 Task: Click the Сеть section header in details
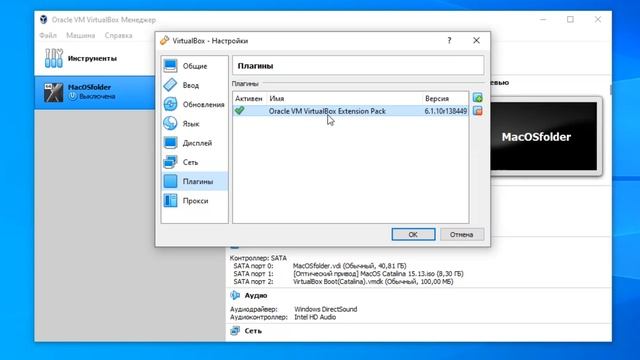pyautogui.click(x=253, y=331)
